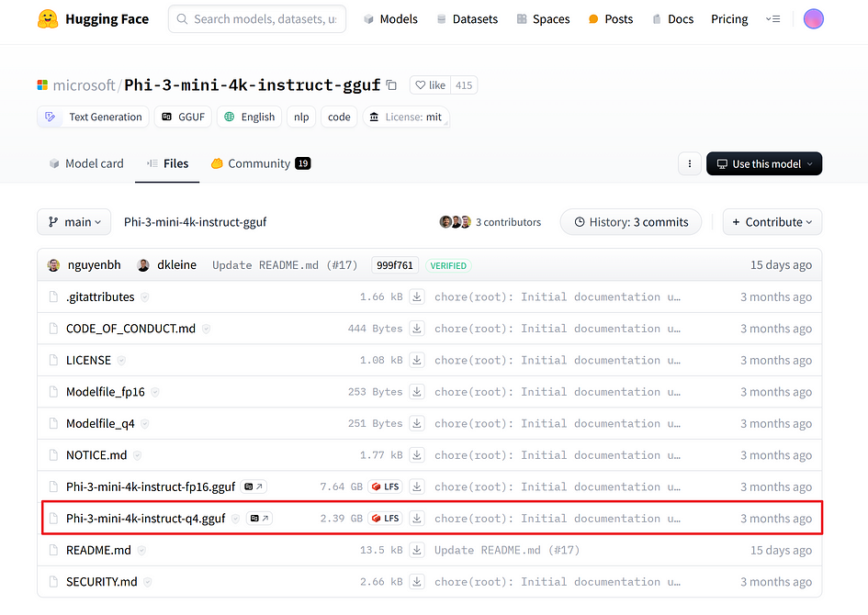
Task: Click the 3 contributors text
Action: click(x=508, y=222)
